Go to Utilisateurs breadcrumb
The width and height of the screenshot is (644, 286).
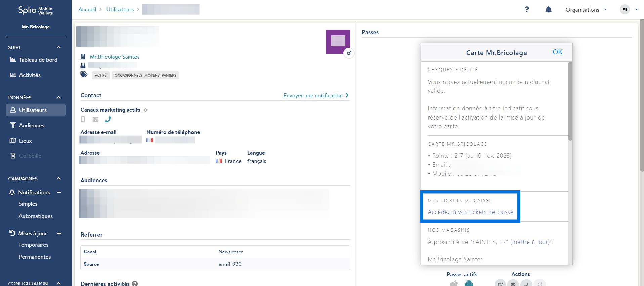[120, 9]
